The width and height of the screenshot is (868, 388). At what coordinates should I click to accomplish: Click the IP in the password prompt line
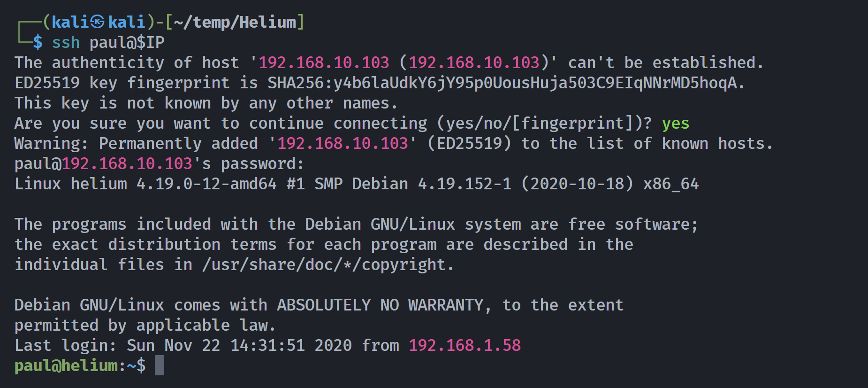pos(127,164)
